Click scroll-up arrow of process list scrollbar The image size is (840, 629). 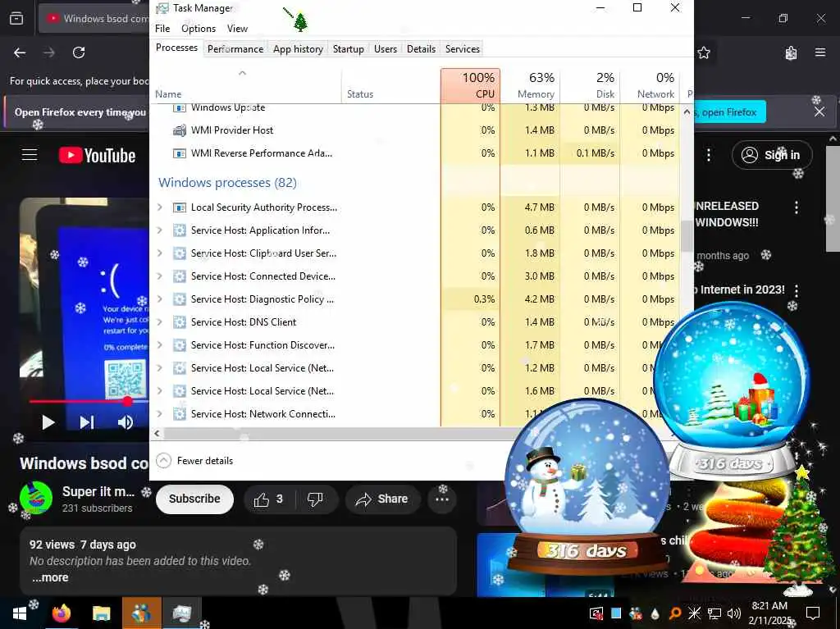tap(687, 112)
